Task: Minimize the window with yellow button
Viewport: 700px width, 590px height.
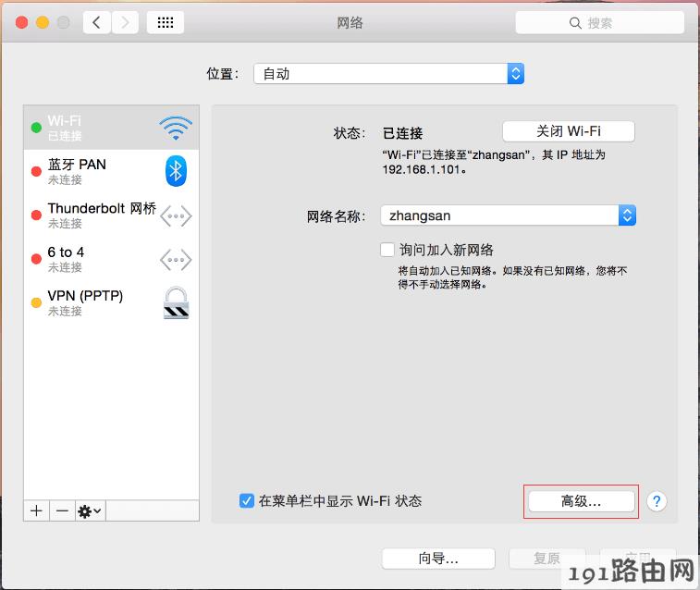Action: pyautogui.click(x=43, y=22)
